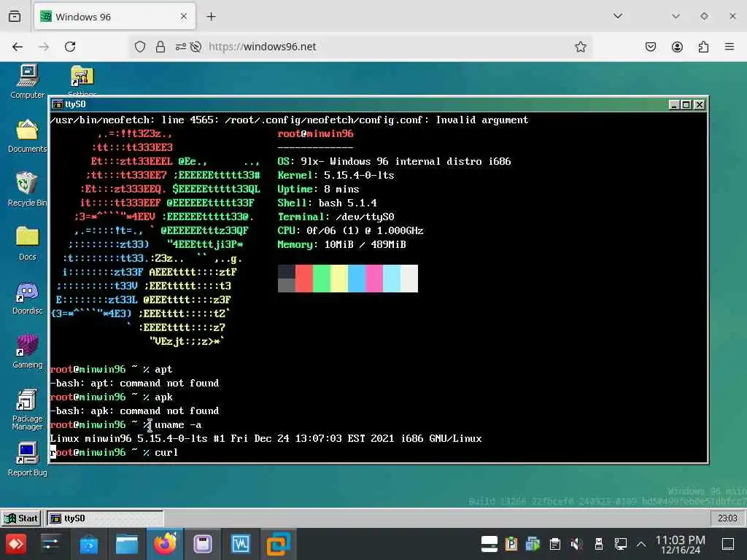Open the Settings desktop icon

click(x=82, y=80)
